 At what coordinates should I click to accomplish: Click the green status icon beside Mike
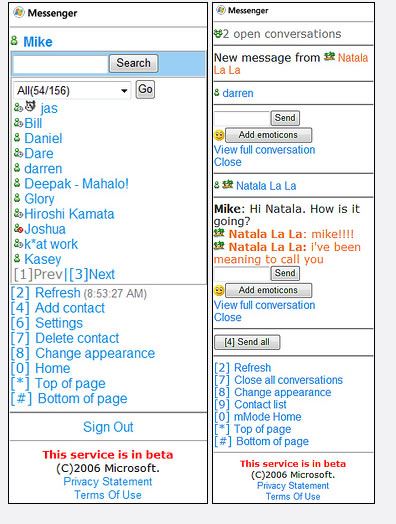14,41
